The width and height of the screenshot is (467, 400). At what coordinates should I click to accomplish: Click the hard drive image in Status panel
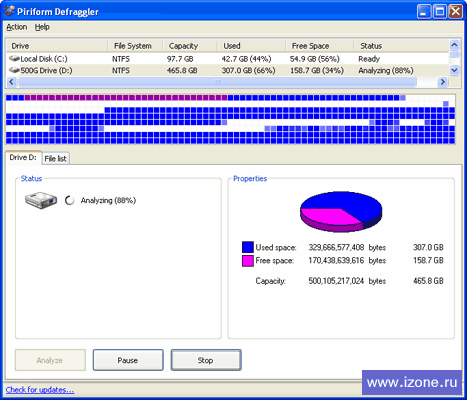41,200
